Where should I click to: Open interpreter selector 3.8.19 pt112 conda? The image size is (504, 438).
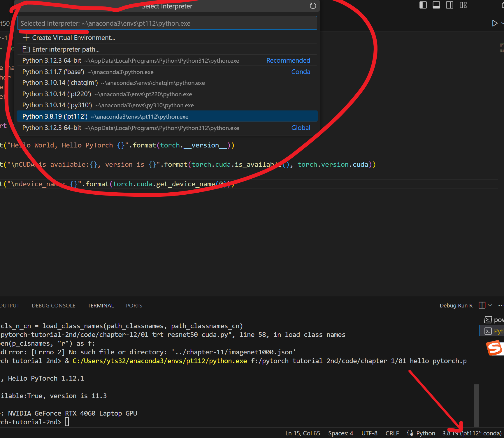coord(472,433)
